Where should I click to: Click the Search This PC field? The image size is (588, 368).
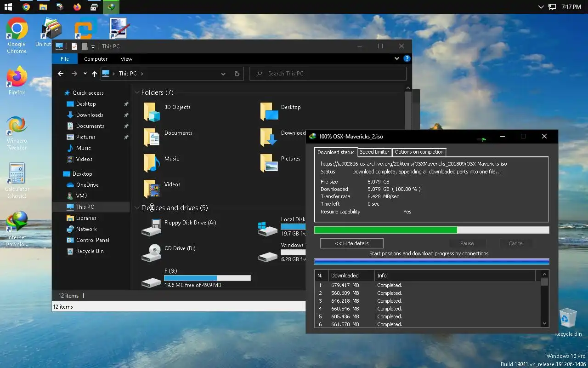click(328, 74)
